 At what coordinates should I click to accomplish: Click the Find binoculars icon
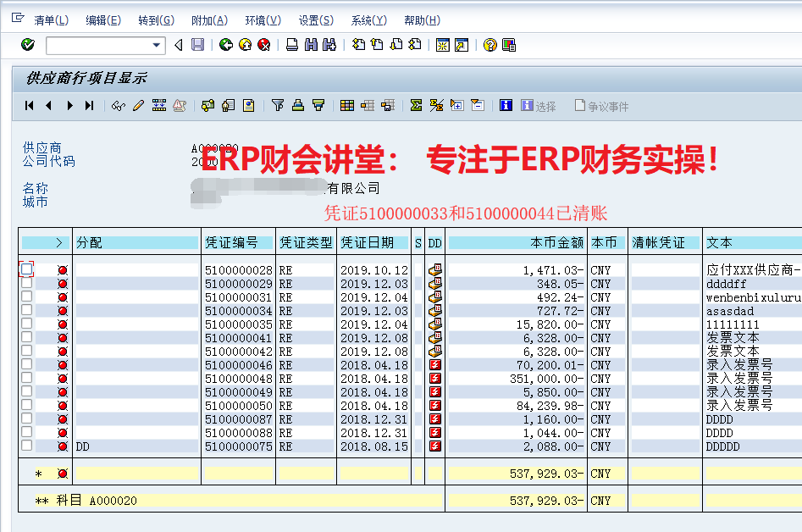(x=311, y=45)
